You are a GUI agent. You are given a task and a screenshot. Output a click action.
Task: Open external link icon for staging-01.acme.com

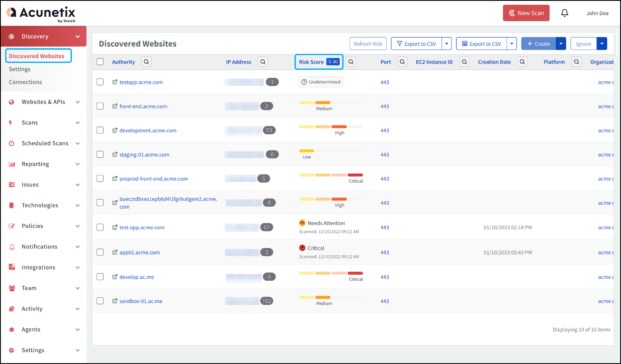click(115, 154)
